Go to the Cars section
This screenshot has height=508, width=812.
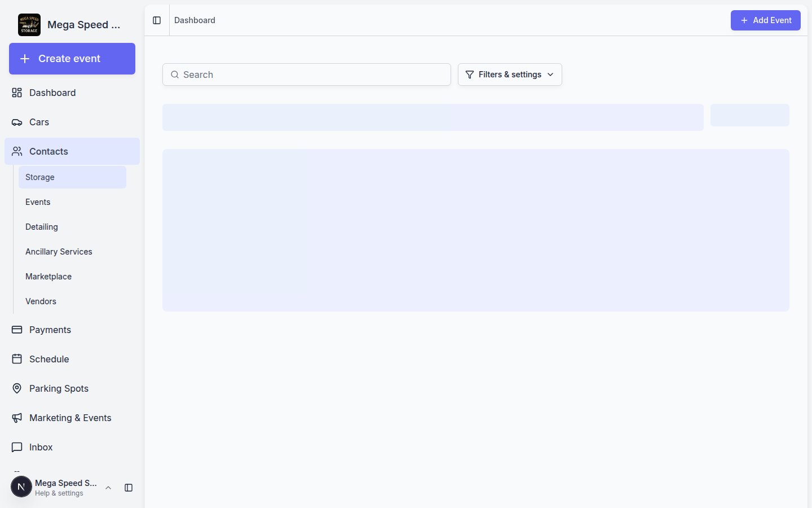point(72,122)
